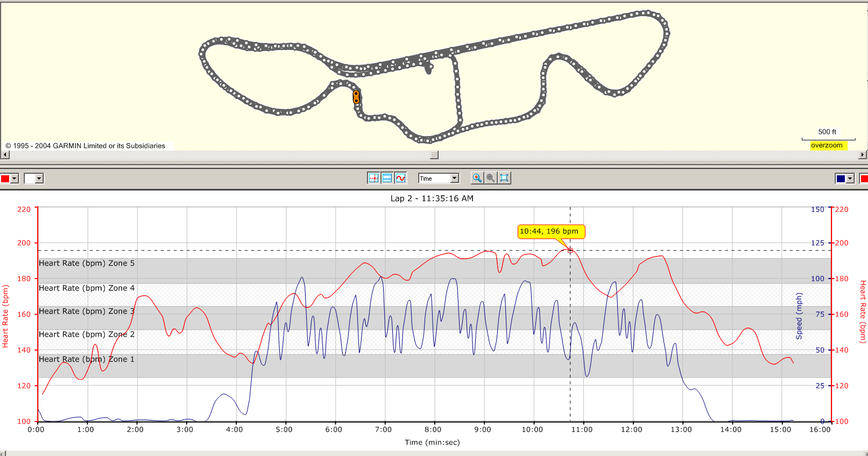Screen dimensions: 868x456
Task: Click the 'Heart Rate (bpm) Zone 1' label
Action: click(x=87, y=359)
